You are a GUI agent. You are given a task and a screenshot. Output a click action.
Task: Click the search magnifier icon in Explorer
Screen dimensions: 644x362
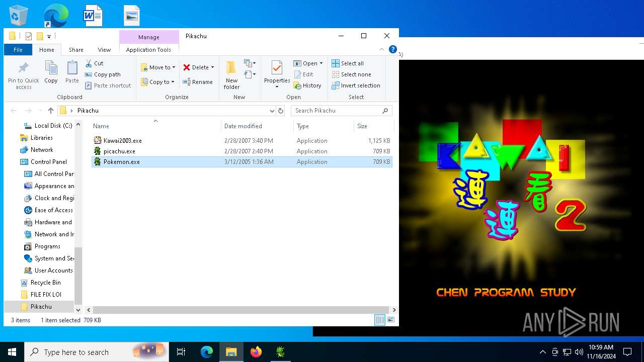coord(385,111)
